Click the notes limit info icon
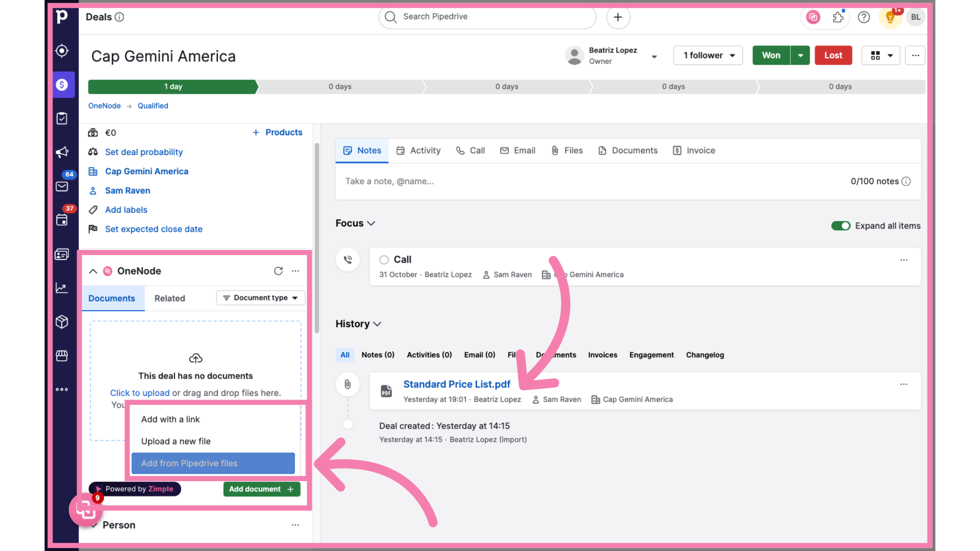Image resolution: width=980 pixels, height=551 pixels. click(x=906, y=181)
